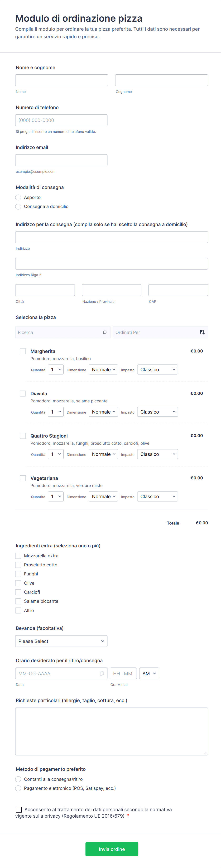
Task: Choose Consegna a domicilio option
Action: point(19,207)
